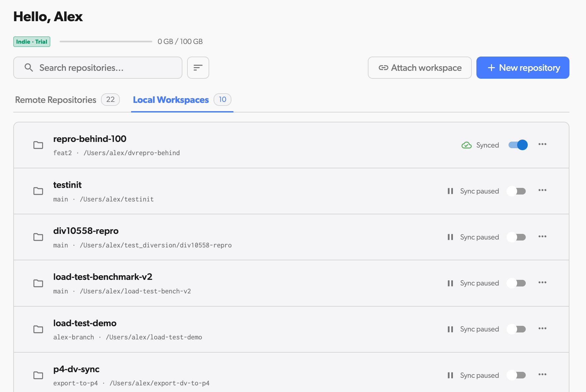Click the folder icon for load-test-benchmark-v2
The image size is (586, 392).
coord(38,283)
